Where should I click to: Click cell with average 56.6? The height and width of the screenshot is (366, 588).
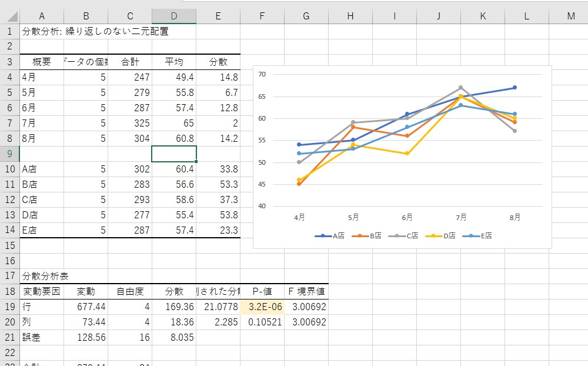tap(174, 184)
